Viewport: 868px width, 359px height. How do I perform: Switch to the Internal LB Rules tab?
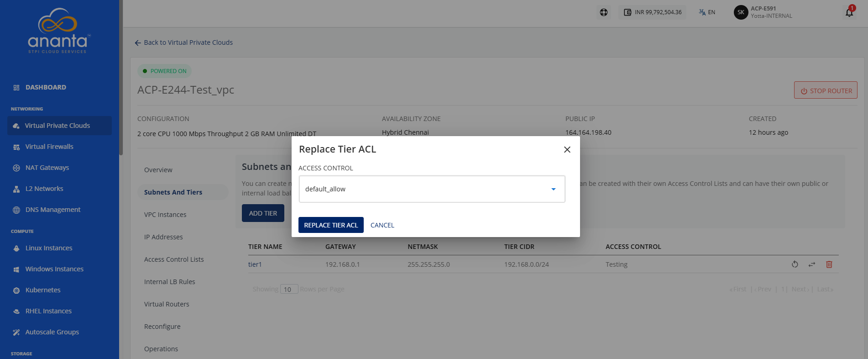170,282
